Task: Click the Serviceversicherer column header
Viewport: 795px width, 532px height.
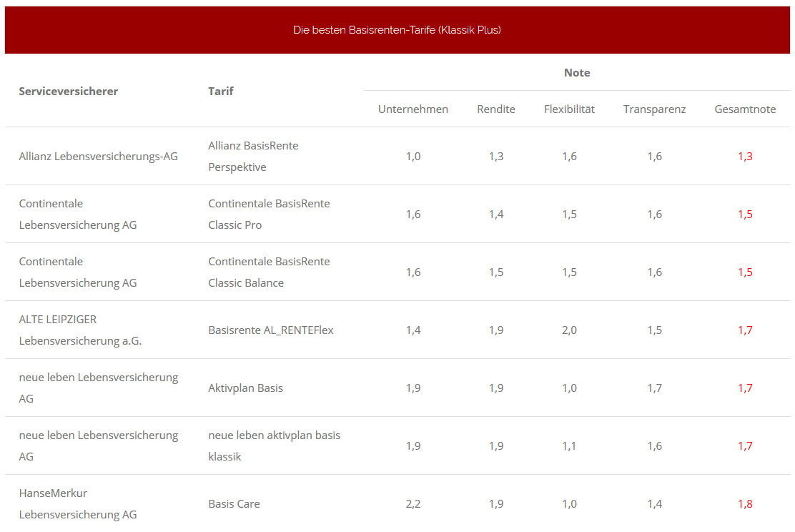Action: [69, 92]
